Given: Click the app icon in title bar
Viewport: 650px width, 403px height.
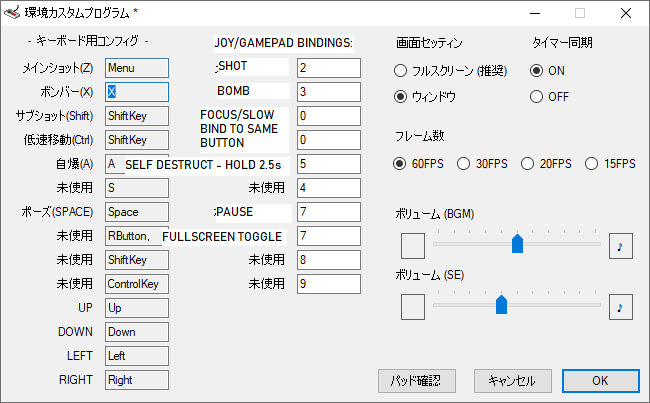Looking at the screenshot, I should coord(12,13).
